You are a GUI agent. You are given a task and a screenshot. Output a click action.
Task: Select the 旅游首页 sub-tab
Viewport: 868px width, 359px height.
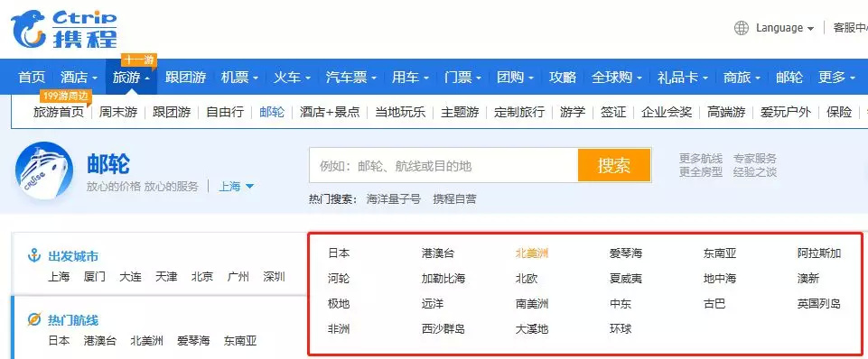[x=58, y=112]
